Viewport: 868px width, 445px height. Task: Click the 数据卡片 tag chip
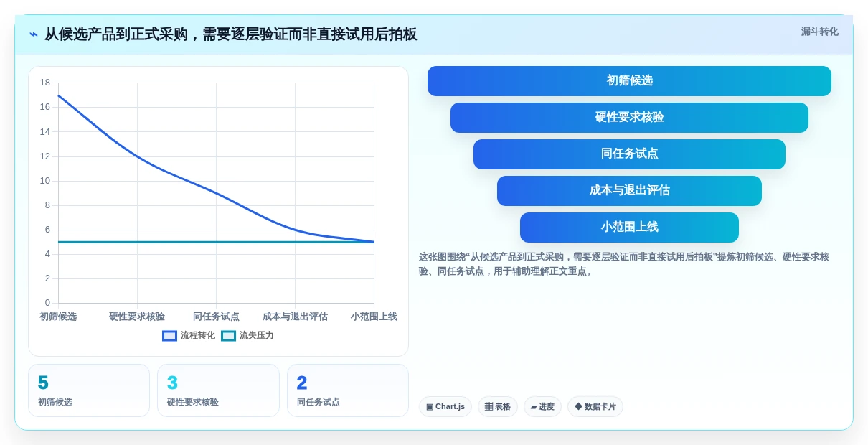[x=595, y=406]
